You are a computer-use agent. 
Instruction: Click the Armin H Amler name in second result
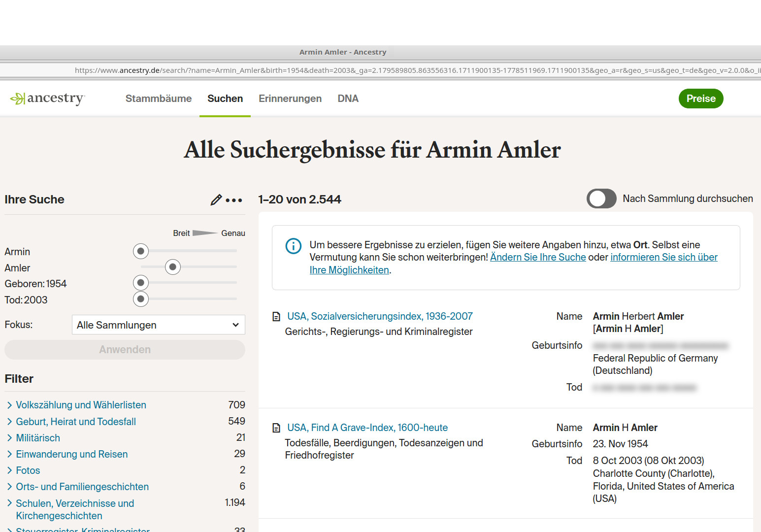[x=625, y=428]
